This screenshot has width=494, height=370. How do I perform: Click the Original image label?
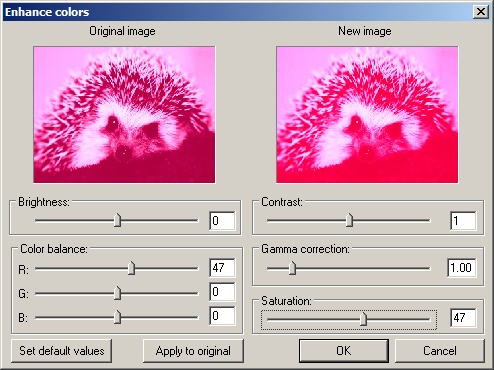pyautogui.click(x=122, y=31)
